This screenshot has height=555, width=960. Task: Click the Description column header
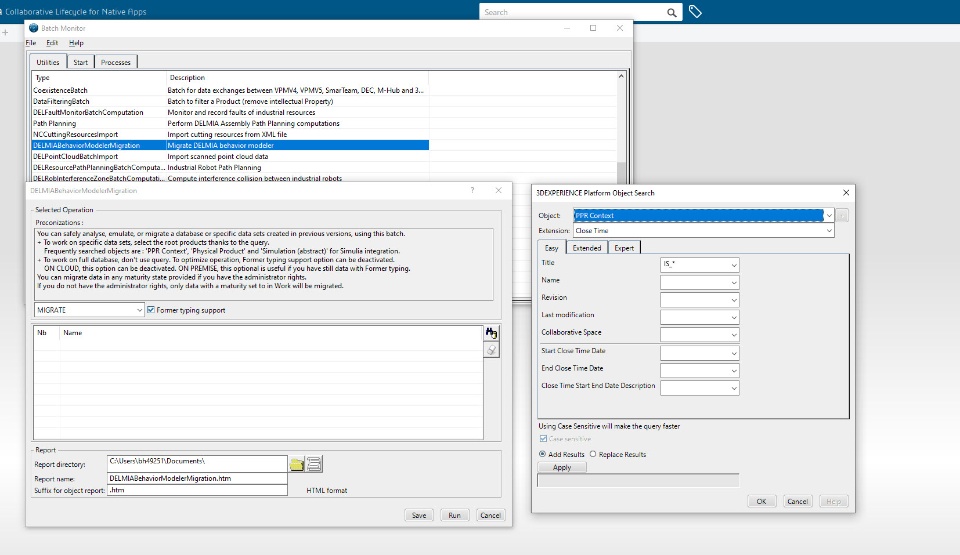click(x=298, y=78)
